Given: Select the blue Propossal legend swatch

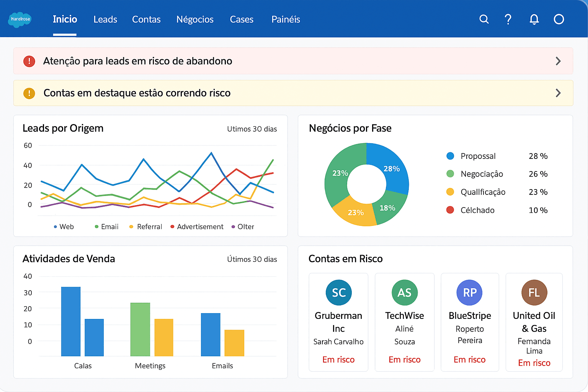Looking at the screenshot, I should pyautogui.click(x=450, y=156).
